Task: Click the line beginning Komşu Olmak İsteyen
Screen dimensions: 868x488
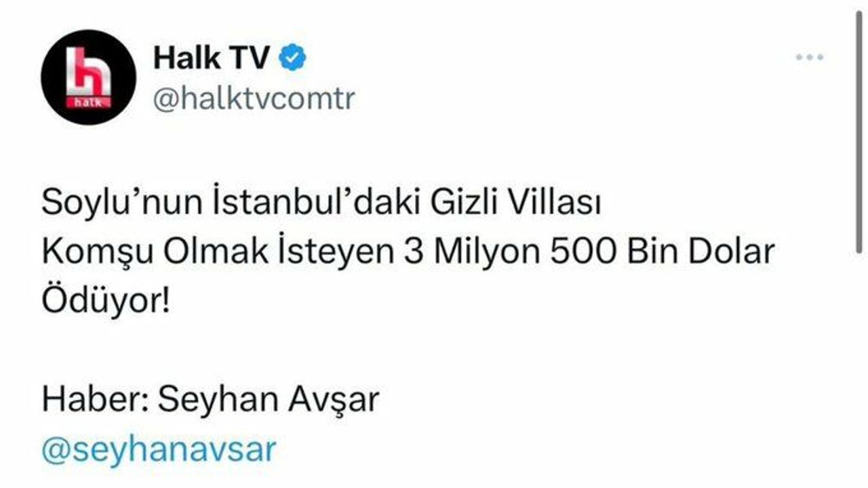Action: [x=408, y=252]
